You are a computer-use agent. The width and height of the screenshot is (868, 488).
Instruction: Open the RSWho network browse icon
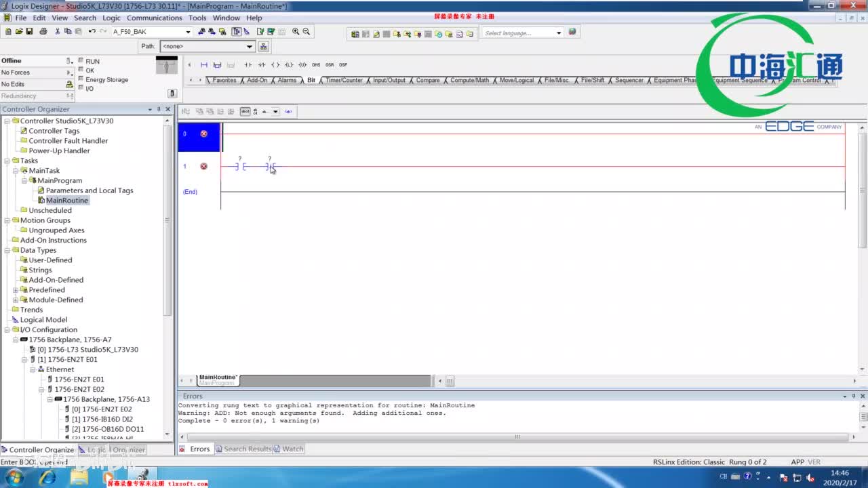click(264, 46)
